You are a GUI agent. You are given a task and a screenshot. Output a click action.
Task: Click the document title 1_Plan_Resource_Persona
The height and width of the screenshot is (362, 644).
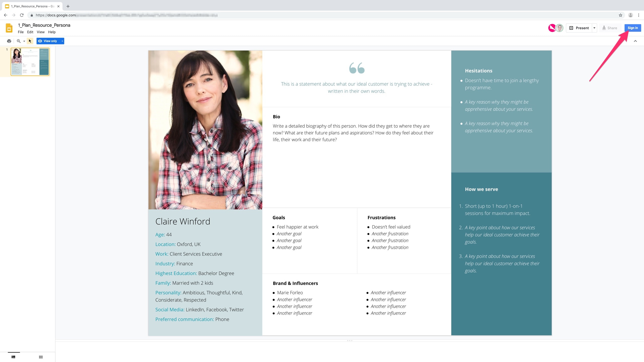point(44,25)
